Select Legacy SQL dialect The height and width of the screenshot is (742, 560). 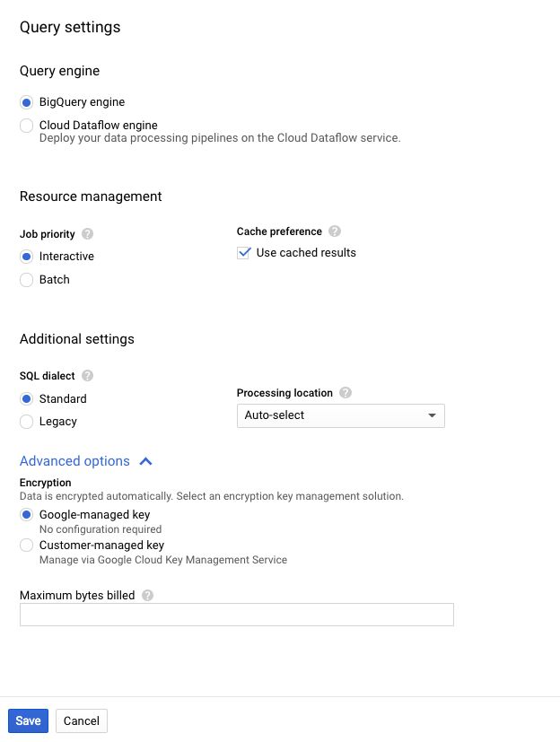tap(27, 422)
